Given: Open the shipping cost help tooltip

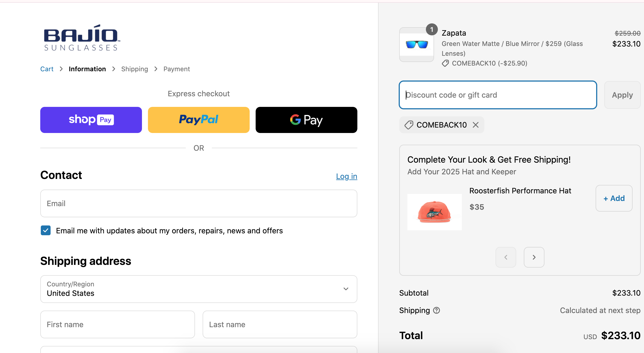Looking at the screenshot, I should (436, 310).
